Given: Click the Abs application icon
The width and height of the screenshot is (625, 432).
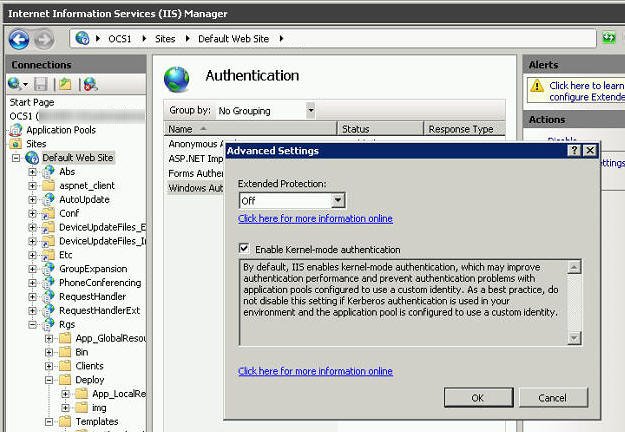Looking at the screenshot, I should [x=49, y=172].
